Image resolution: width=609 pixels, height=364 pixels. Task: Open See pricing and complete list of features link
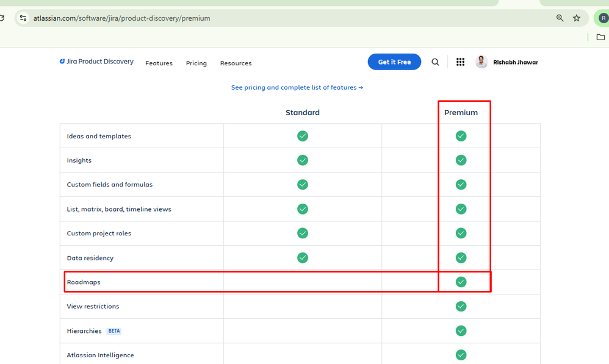297,87
